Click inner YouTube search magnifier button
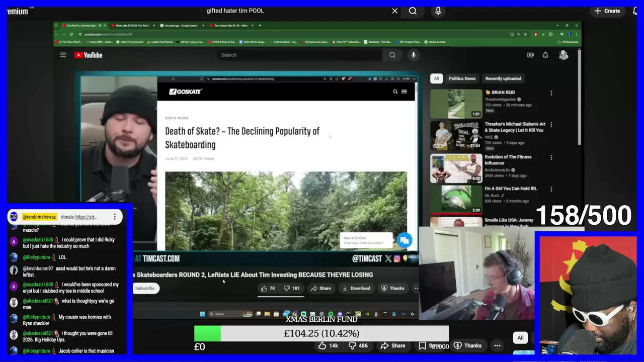644x362 pixels. pos(392,55)
